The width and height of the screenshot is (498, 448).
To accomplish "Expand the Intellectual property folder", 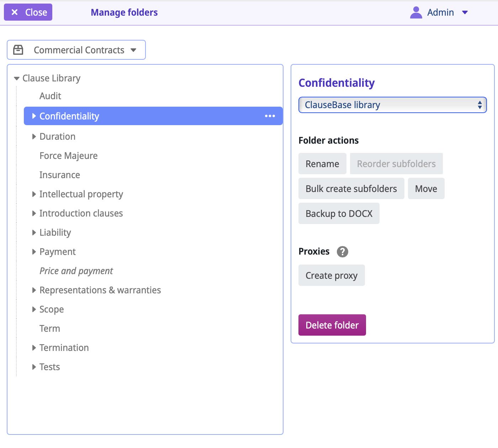I will [x=34, y=194].
